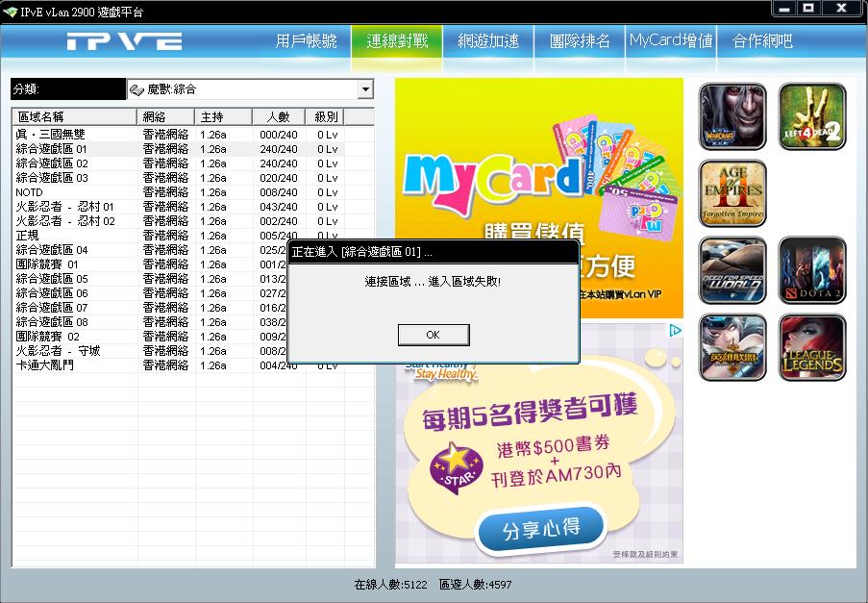Click the 分享心得 button in the ad
868x603 pixels.
coord(540,528)
